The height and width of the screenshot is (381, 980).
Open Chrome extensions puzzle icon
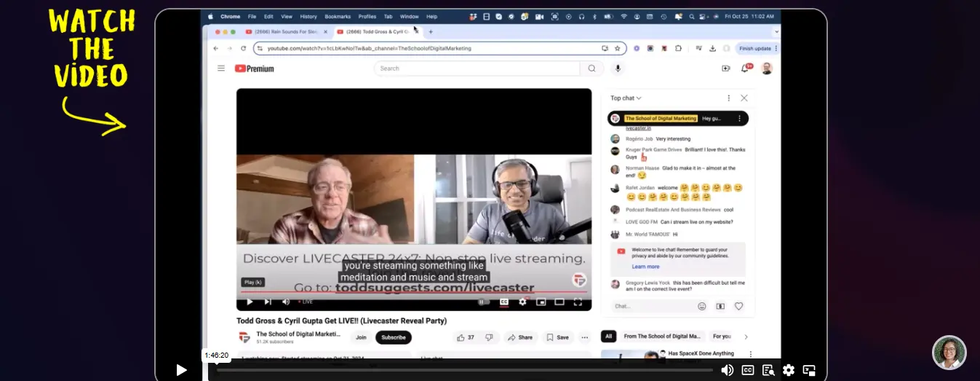click(x=678, y=48)
